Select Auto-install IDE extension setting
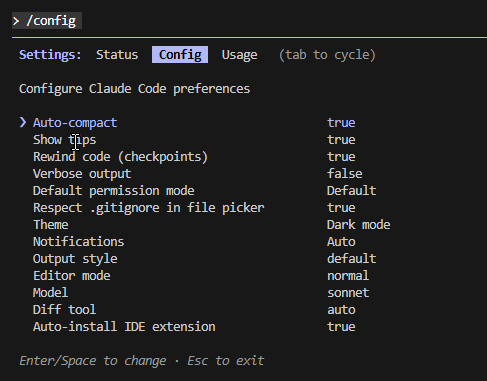Image resolution: width=487 pixels, height=381 pixels. [x=124, y=327]
